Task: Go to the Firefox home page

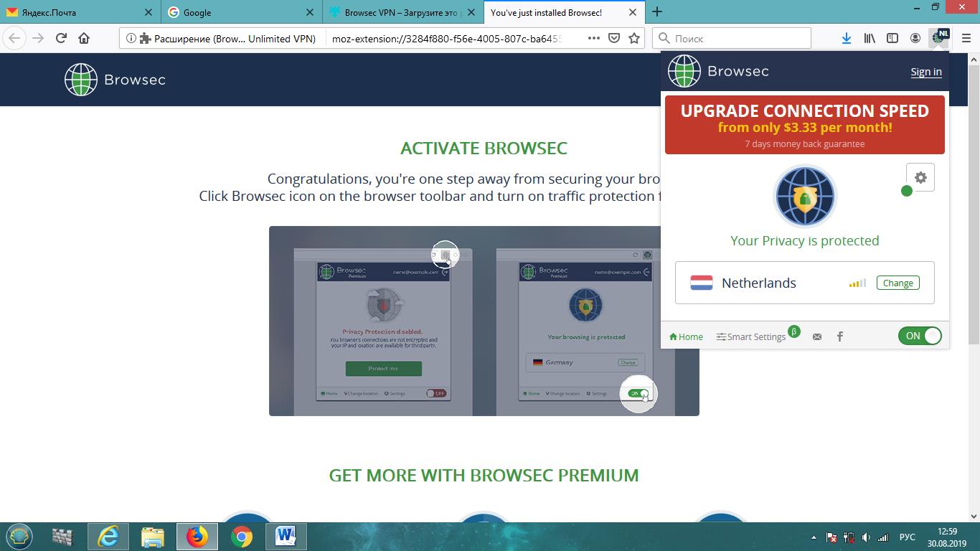Action: [x=84, y=38]
